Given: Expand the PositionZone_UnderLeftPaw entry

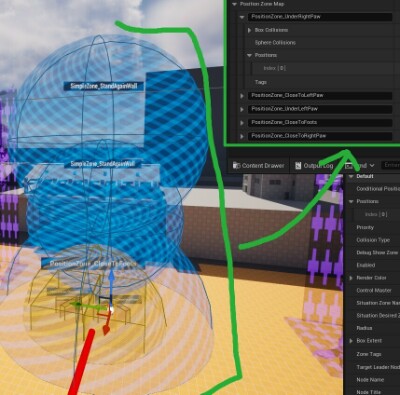Looking at the screenshot, I should (242, 109).
